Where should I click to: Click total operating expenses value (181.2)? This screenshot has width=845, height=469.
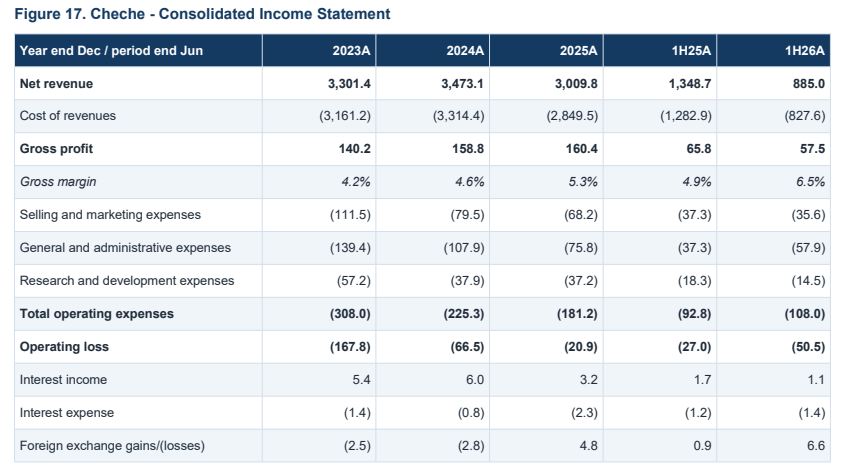tap(577, 314)
